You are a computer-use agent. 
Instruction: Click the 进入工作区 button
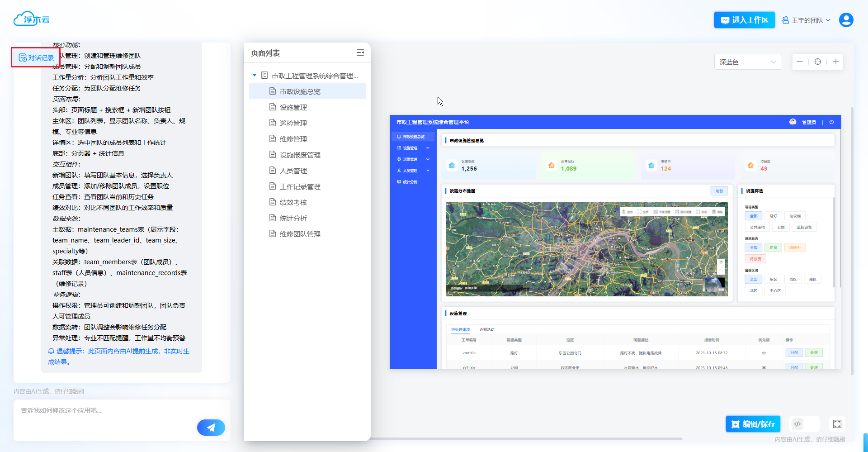click(744, 20)
